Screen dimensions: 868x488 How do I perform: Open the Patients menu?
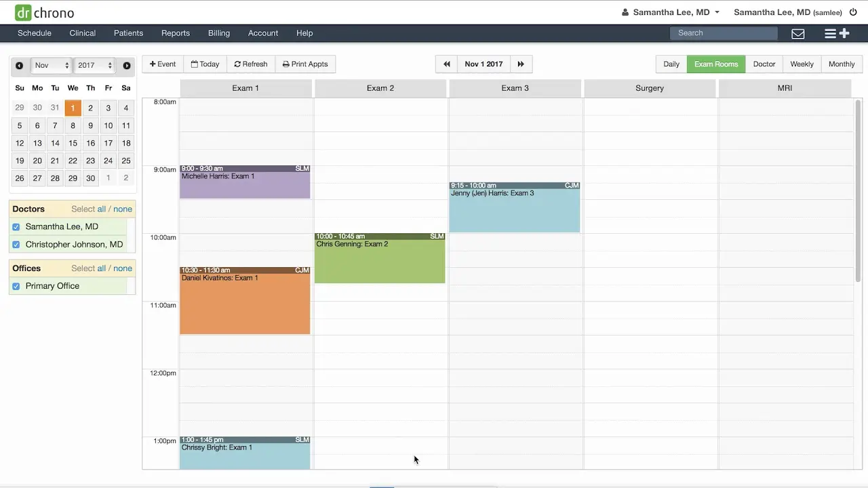point(128,33)
